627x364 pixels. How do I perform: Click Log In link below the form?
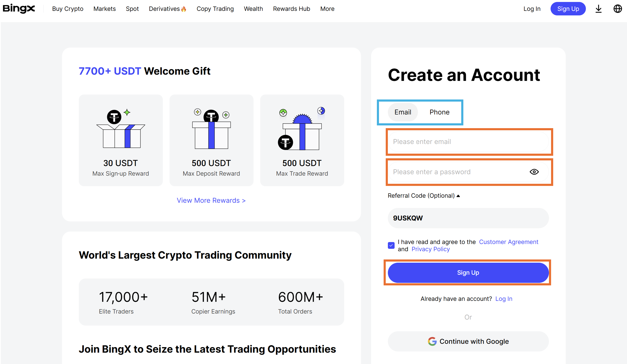coord(504,299)
